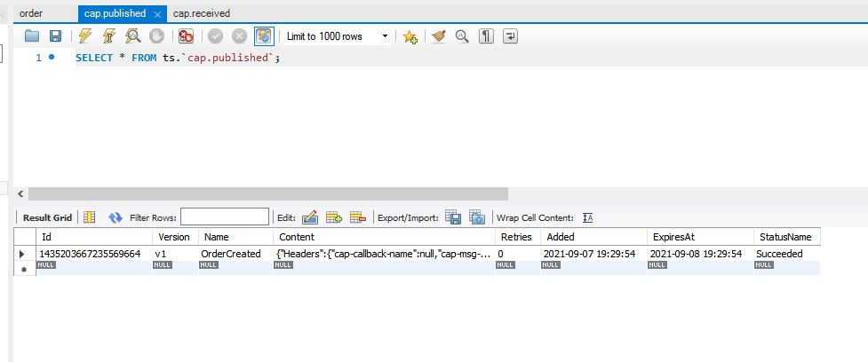Sort by Added column header

[x=593, y=237]
